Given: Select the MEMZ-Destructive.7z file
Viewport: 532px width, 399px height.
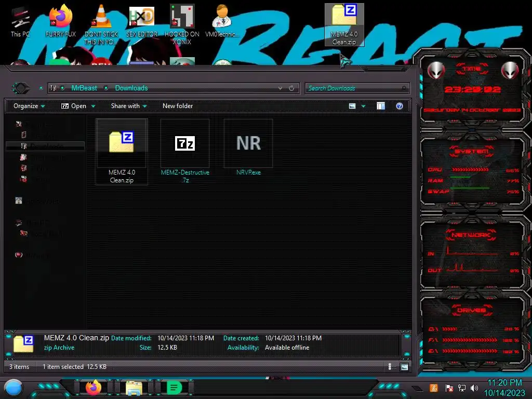Looking at the screenshot, I should coord(185,152).
